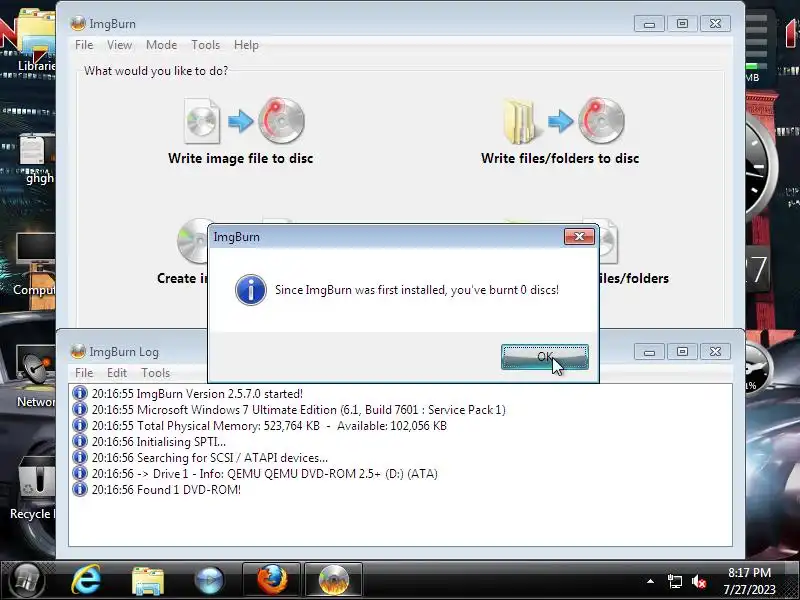Click ImgBurn taskbar button

click(334, 580)
